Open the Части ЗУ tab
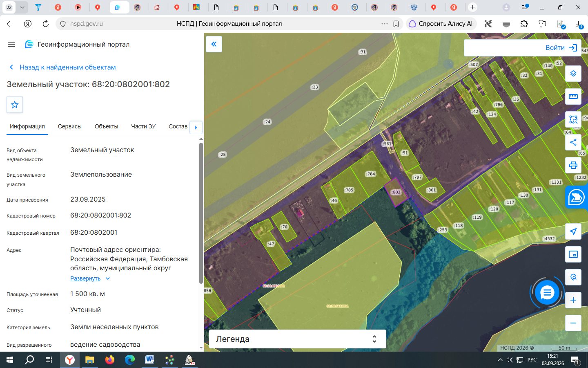Image resolution: width=588 pixels, height=368 pixels. (143, 126)
